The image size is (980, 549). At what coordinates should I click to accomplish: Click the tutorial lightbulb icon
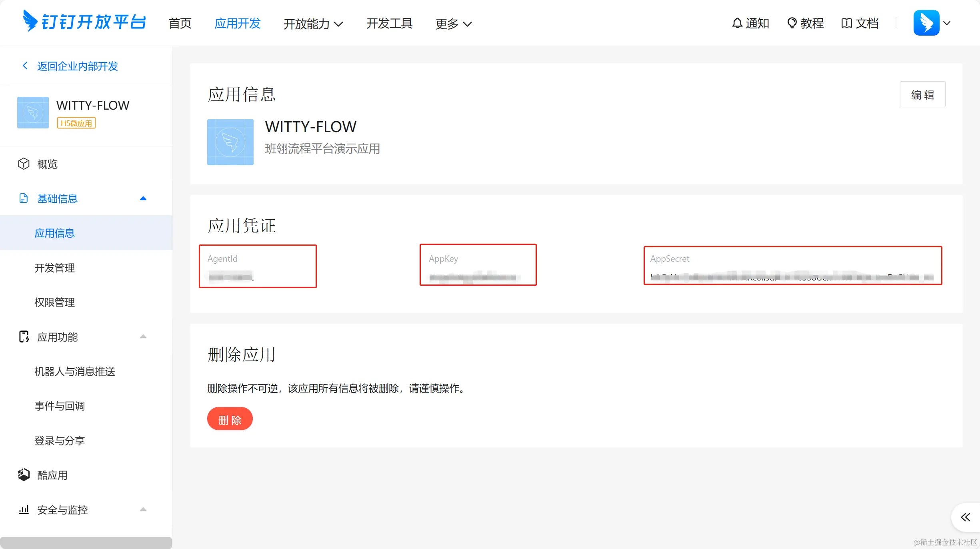click(x=792, y=23)
